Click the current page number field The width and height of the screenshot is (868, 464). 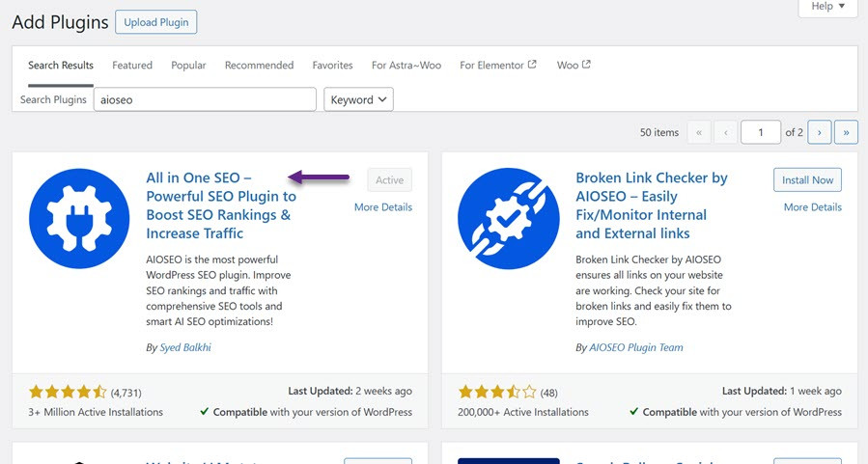coord(761,132)
